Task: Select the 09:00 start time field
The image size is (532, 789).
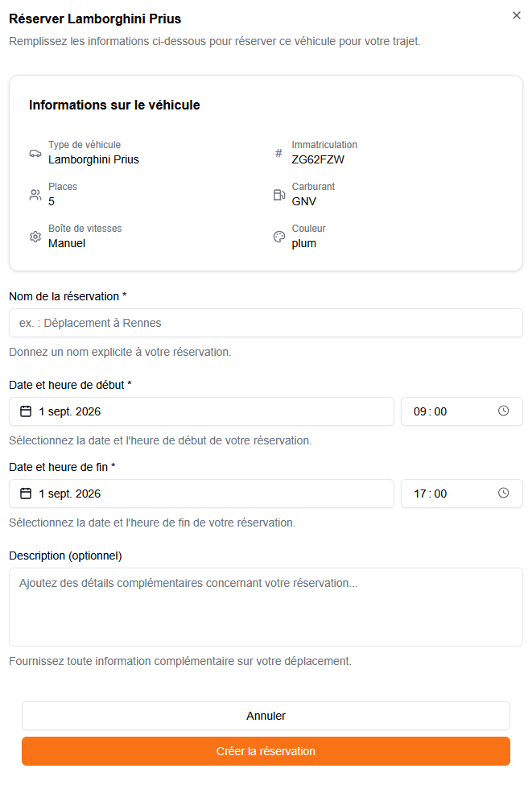Action: [462, 411]
